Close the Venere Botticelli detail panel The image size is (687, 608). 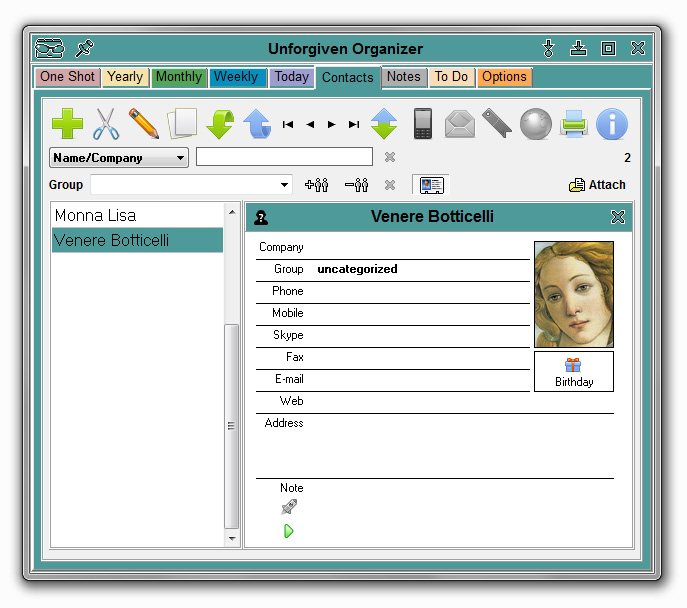click(618, 217)
